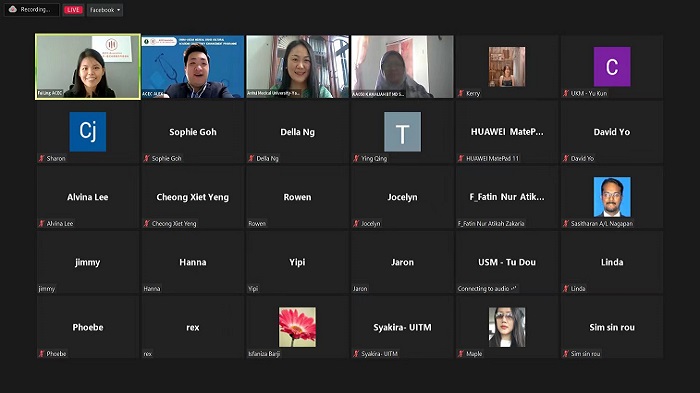Select the Cheong Xiet Yeng participant tile

click(192, 197)
